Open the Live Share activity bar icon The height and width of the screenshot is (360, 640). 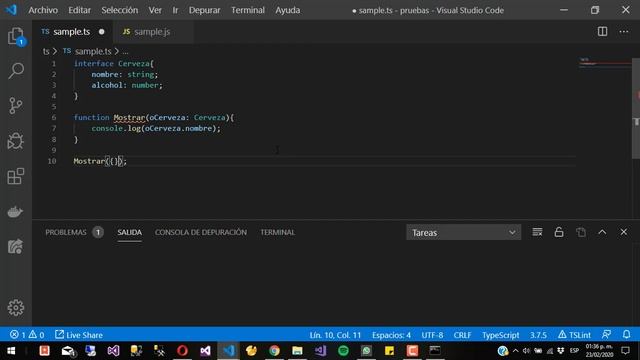pos(16,246)
